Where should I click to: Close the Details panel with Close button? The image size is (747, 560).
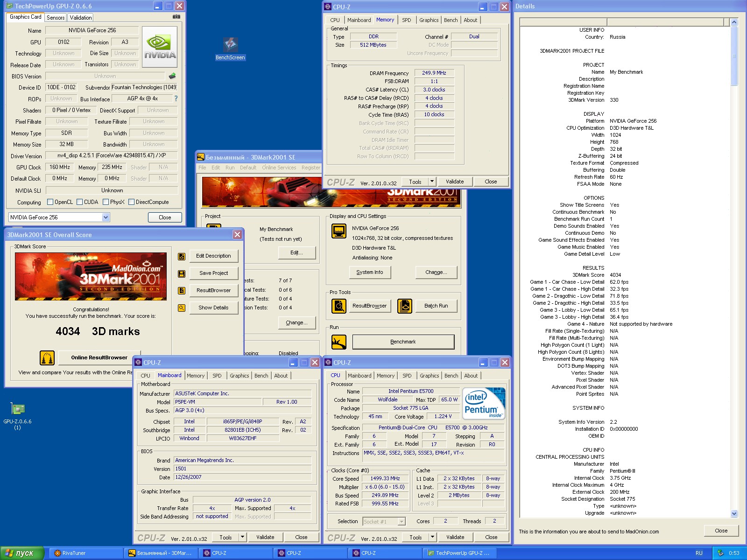721,531
